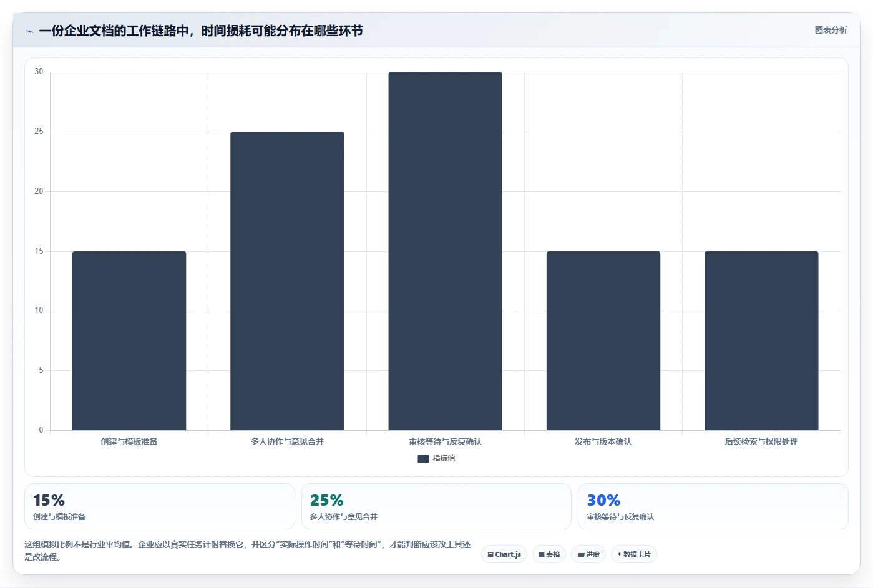Click the 审核等待与反复确认 bar in the chart

click(445, 251)
